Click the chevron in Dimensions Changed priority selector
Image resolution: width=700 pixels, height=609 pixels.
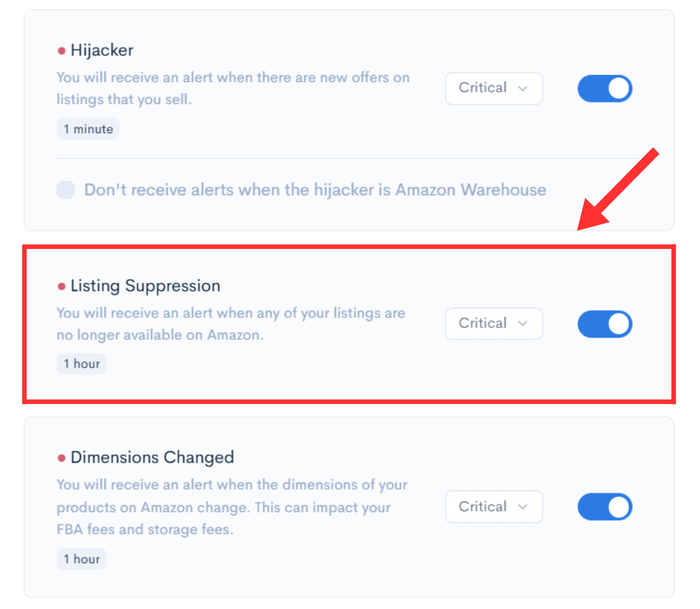[x=523, y=507]
